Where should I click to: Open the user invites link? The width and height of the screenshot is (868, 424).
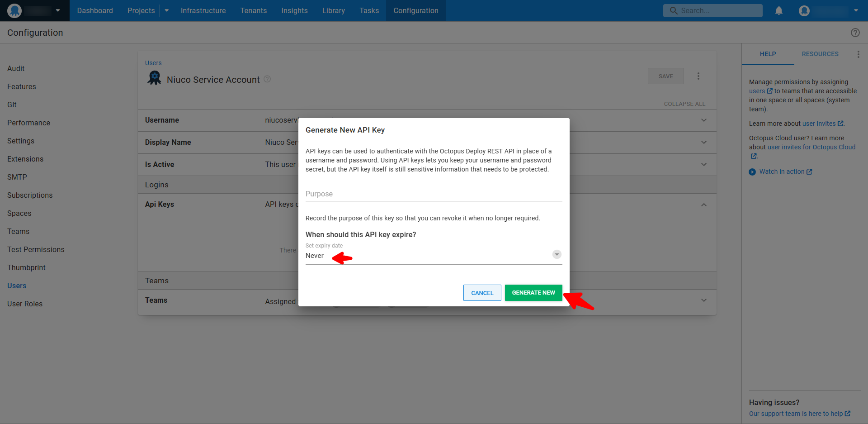tap(823, 124)
